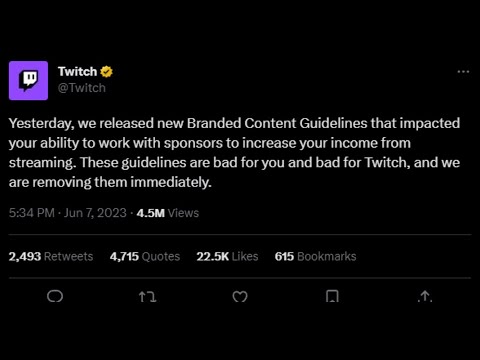Like the tweet with heart icon
The width and height of the screenshot is (480, 360).
click(240, 296)
